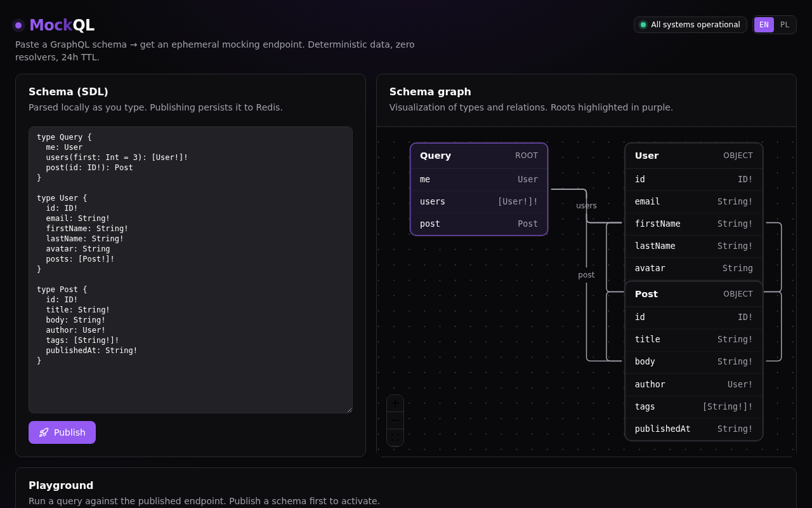Select the Post object node header

[x=694, y=294]
